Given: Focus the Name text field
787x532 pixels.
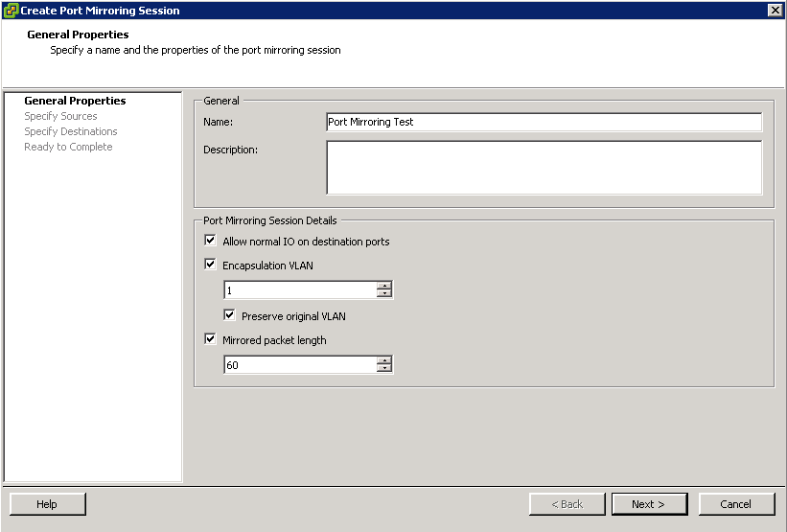Looking at the screenshot, I should pyautogui.click(x=544, y=122).
